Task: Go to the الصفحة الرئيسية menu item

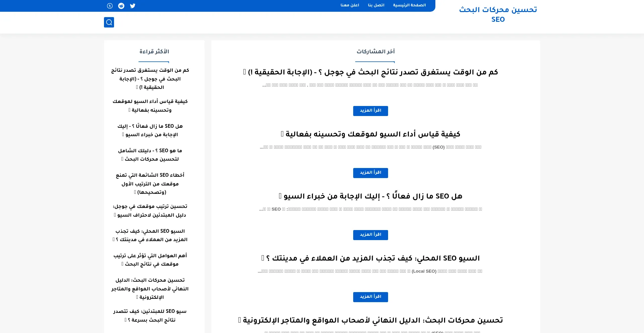Action: pos(409,5)
